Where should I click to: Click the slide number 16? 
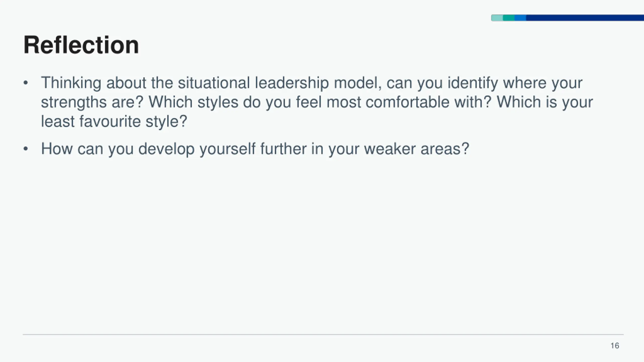pos(615,346)
